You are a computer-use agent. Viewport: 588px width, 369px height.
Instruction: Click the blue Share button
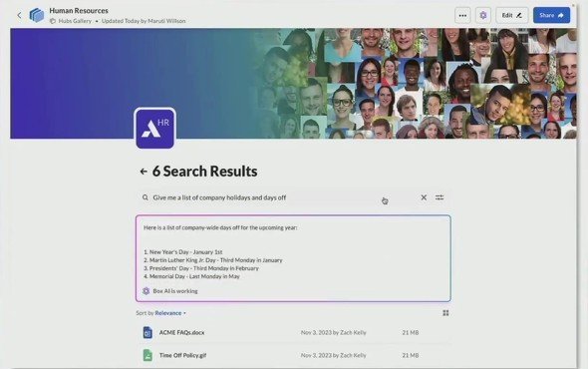click(551, 15)
